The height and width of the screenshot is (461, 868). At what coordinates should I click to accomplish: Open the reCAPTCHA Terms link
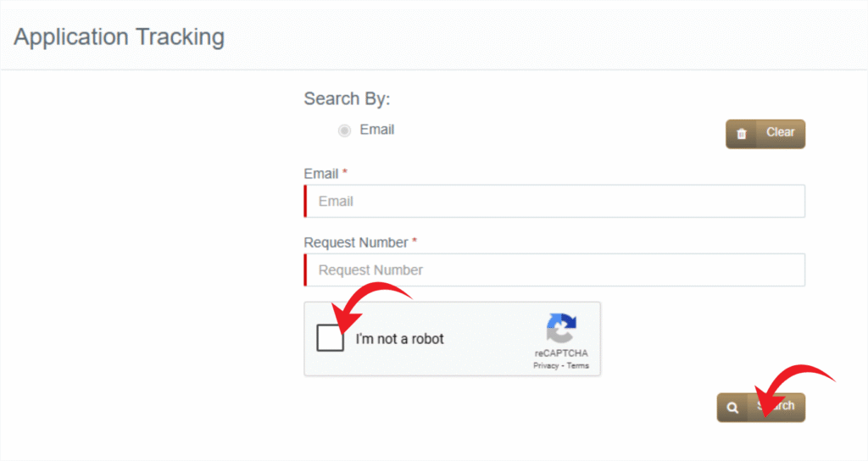coord(577,366)
